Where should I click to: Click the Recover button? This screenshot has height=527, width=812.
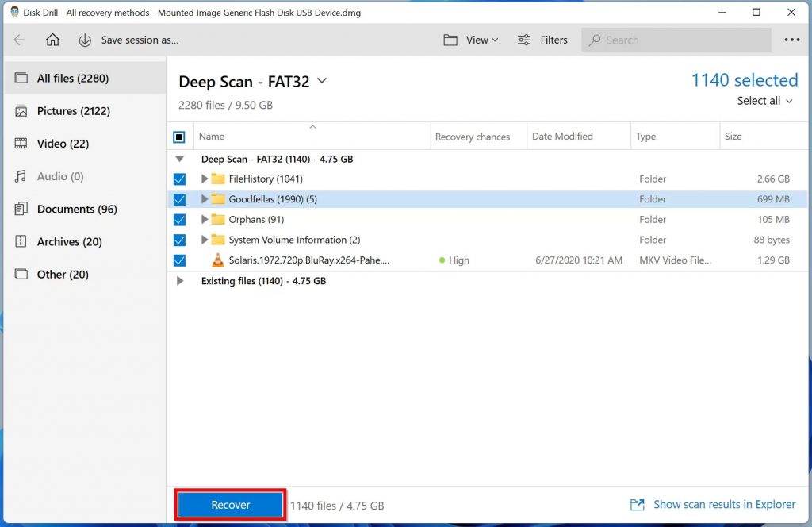click(x=229, y=504)
